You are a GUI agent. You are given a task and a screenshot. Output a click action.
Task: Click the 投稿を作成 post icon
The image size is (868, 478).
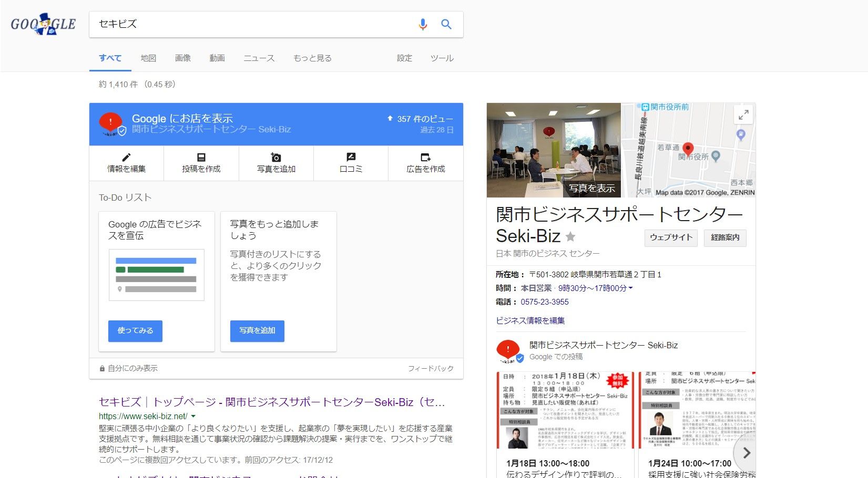coord(201,157)
